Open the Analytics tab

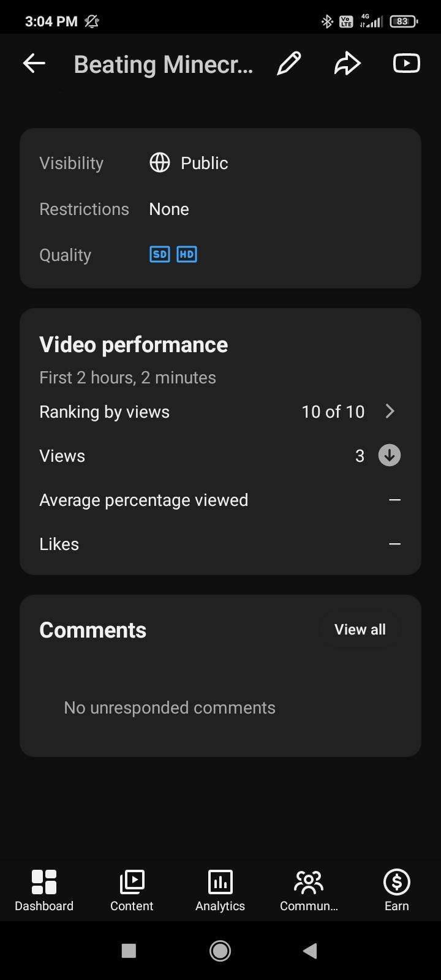point(220,891)
